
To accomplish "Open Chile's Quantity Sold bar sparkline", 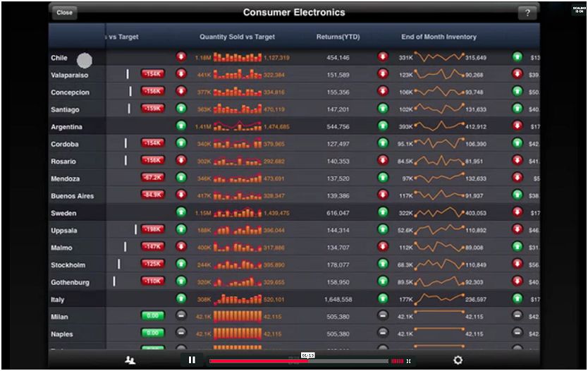I will click(238, 57).
